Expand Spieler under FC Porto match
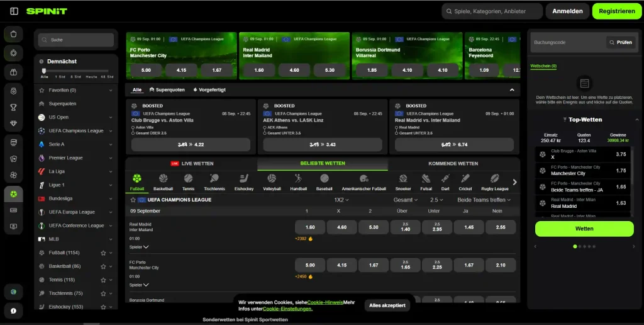This screenshot has width=644, height=325. click(x=139, y=285)
